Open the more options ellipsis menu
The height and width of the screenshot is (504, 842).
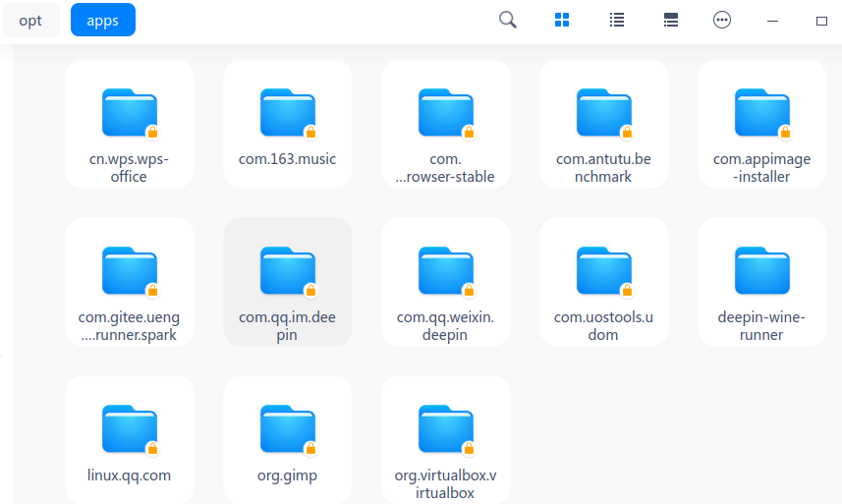coord(722,20)
